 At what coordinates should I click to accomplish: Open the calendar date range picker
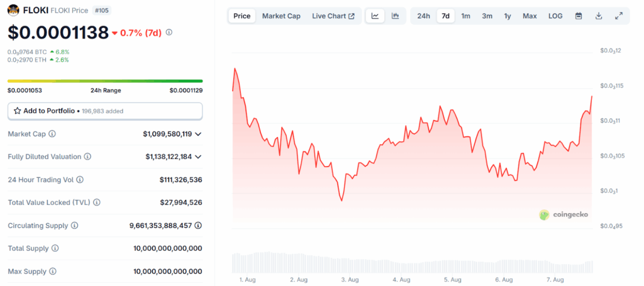tap(579, 16)
